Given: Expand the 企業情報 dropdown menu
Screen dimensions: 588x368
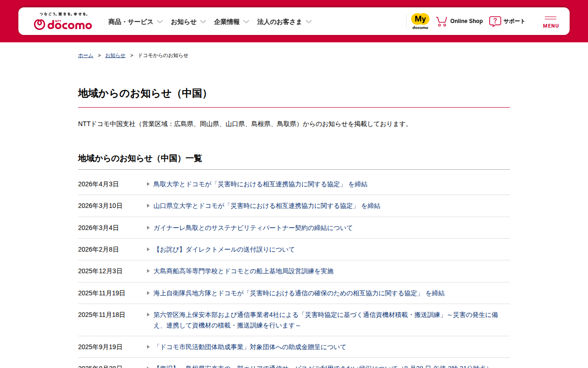Looking at the screenshot, I should click(232, 22).
